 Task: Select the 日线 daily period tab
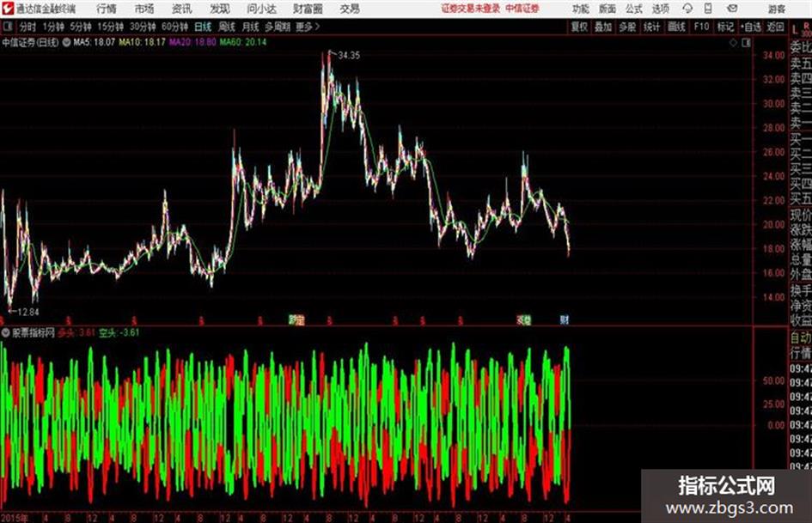[203, 27]
